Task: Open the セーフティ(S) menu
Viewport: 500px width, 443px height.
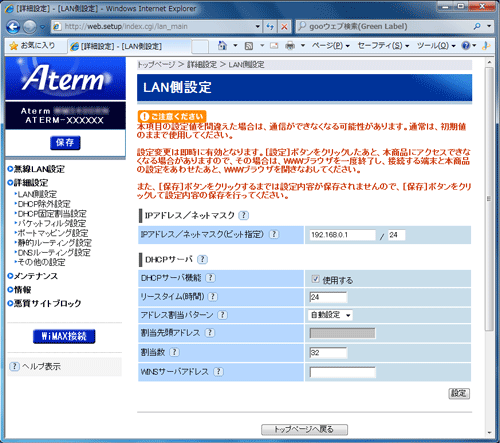Action: (x=383, y=46)
